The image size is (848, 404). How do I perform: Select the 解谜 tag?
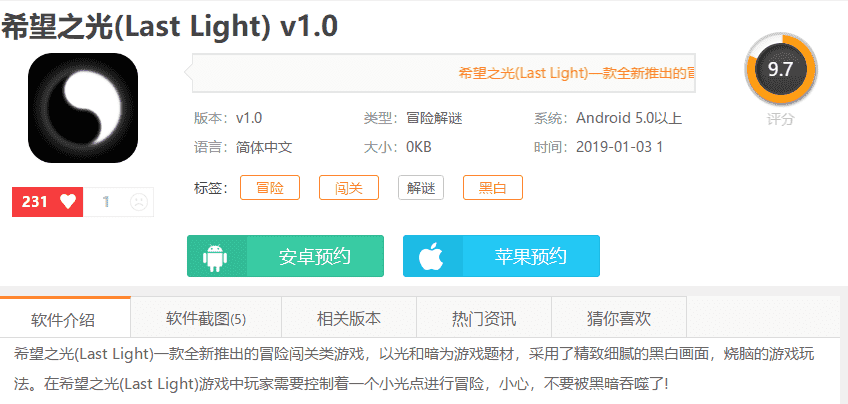(x=421, y=187)
